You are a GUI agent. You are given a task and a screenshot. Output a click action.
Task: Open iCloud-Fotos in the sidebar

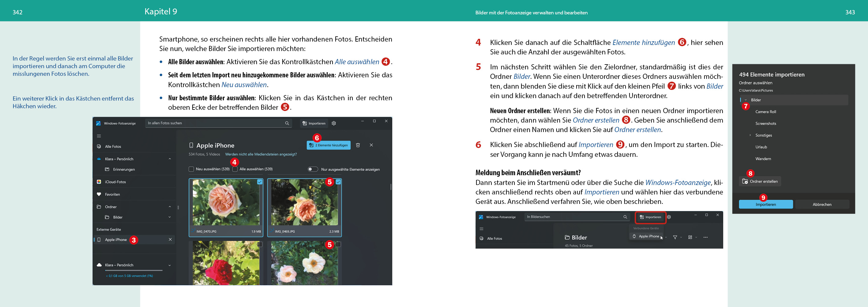[115, 182]
